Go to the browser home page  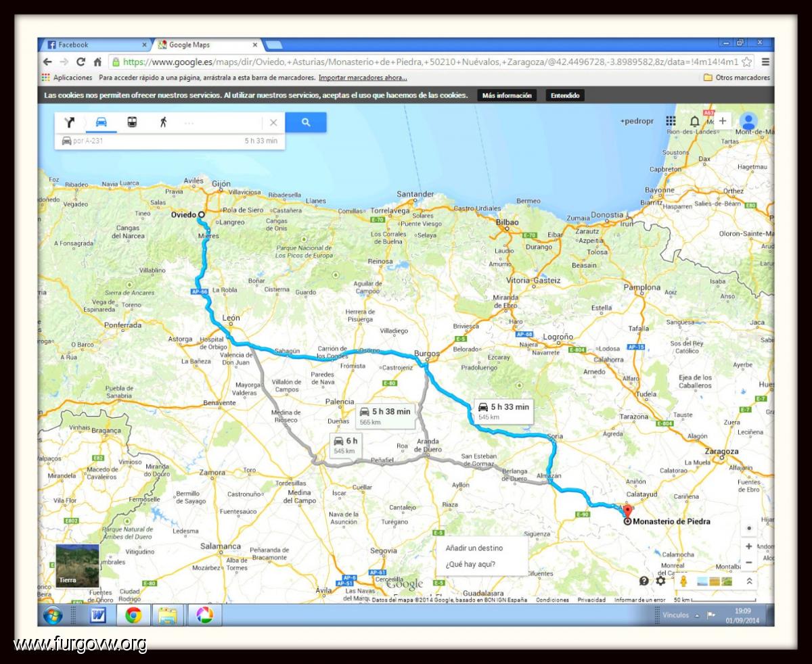tap(97, 62)
